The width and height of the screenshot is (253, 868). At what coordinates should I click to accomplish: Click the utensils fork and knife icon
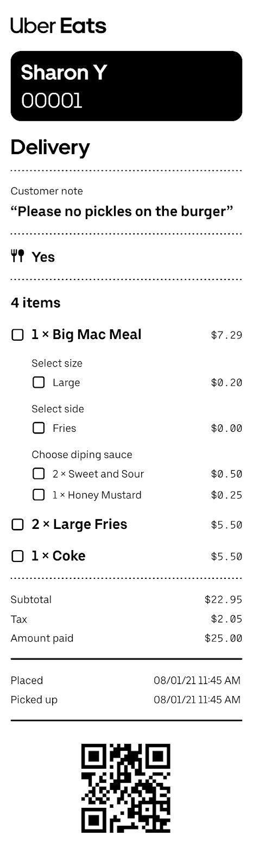(x=17, y=256)
